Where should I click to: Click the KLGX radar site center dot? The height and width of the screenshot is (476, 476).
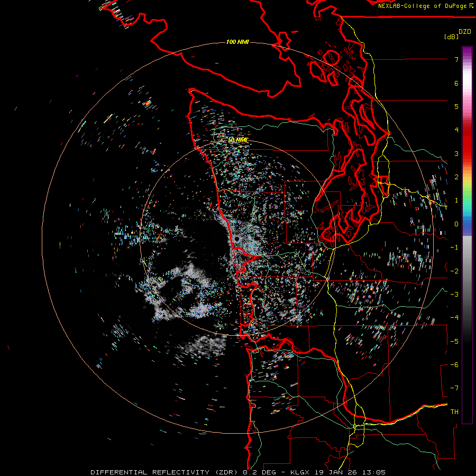click(x=237, y=239)
